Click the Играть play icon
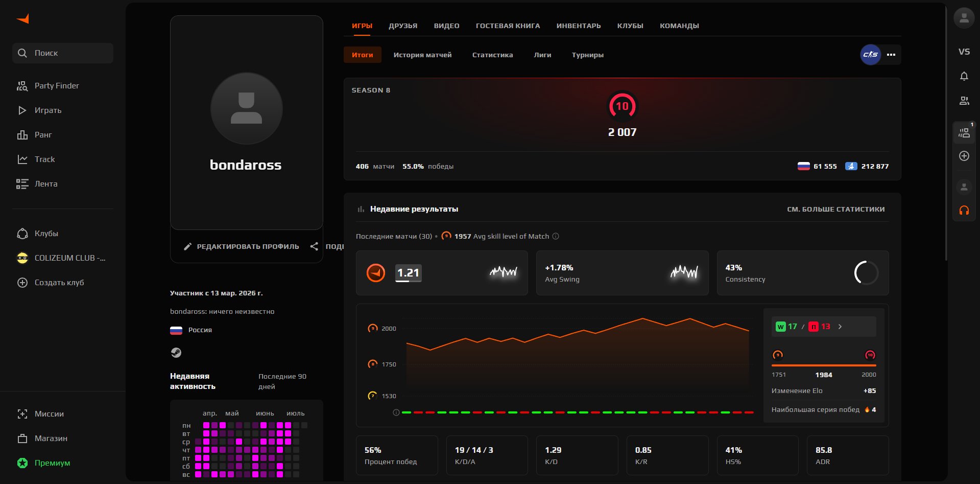This screenshot has width=980, height=484. (22, 110)
